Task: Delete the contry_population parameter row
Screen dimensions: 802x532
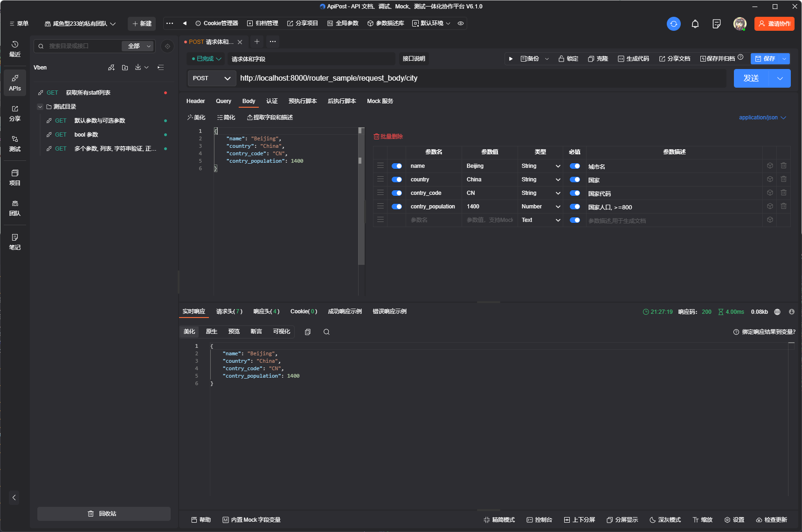Action: (x=783, y=206)
